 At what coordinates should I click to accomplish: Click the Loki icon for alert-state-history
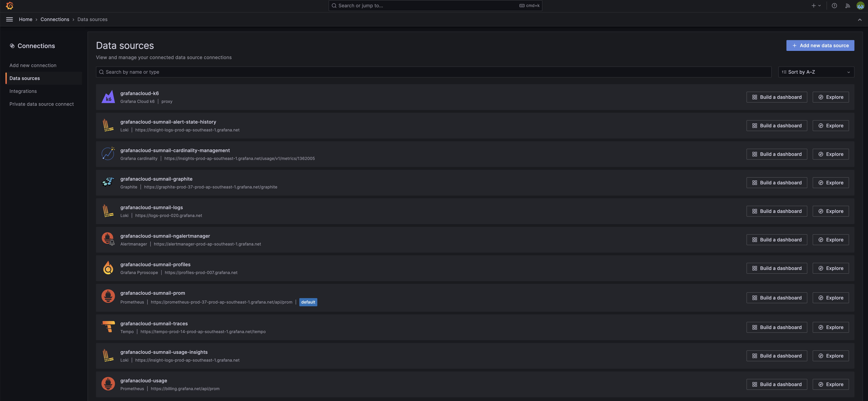coord(108,125)
